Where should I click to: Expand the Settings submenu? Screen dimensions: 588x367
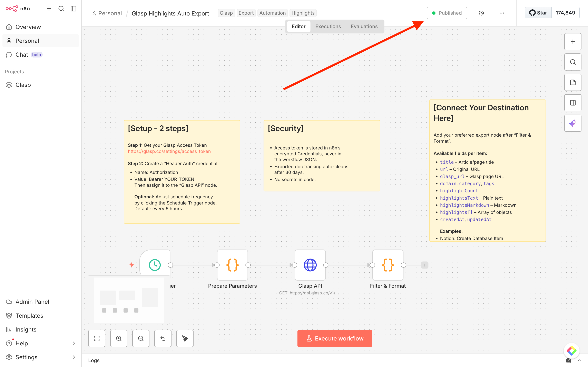[x=74, y=357]
